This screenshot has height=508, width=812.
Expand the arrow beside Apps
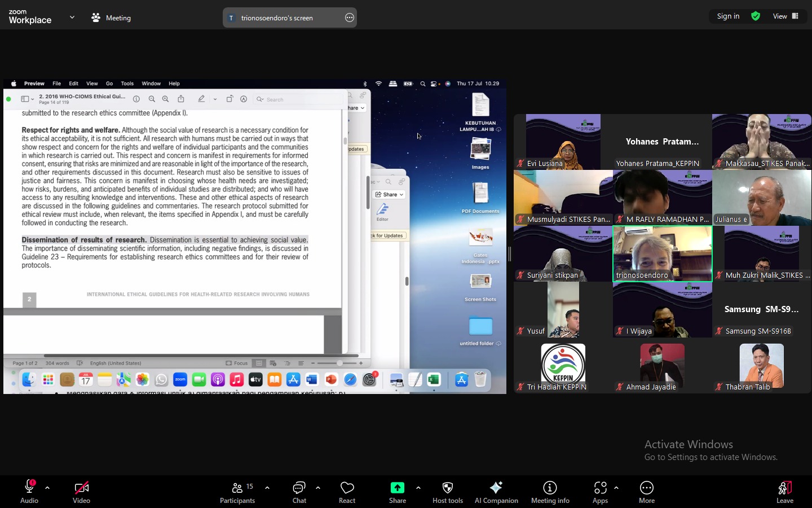[x=616, y=488]
